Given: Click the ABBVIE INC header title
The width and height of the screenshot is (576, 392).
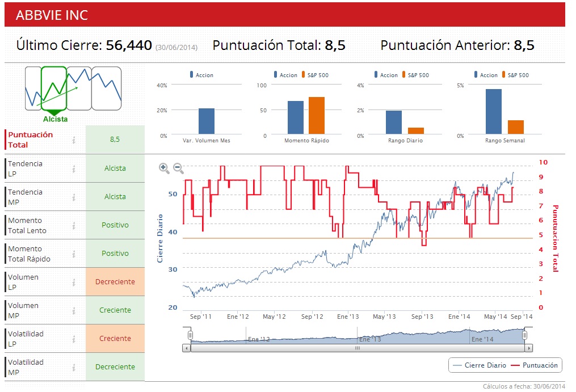Looking at the screenshot, I should click(52, 15).
